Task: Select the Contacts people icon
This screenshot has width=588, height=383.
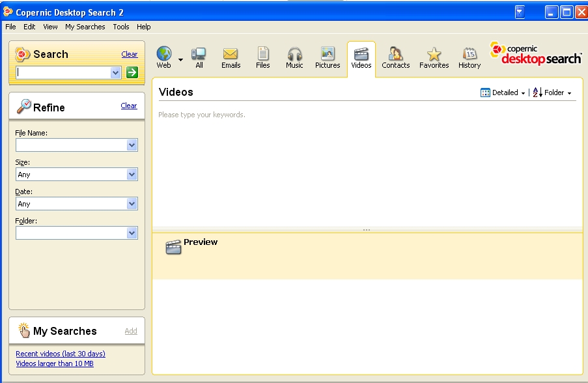Action: pos(395,53)
